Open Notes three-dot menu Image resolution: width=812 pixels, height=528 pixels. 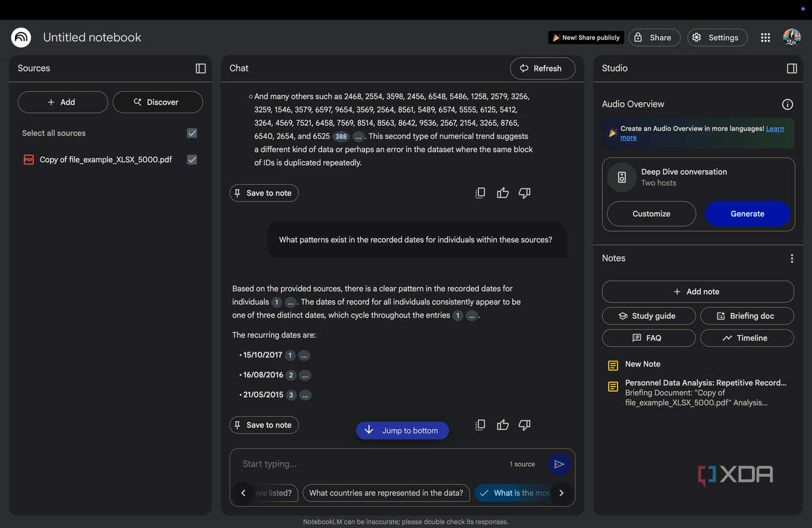pyautogui.click(x=791, y=258)
